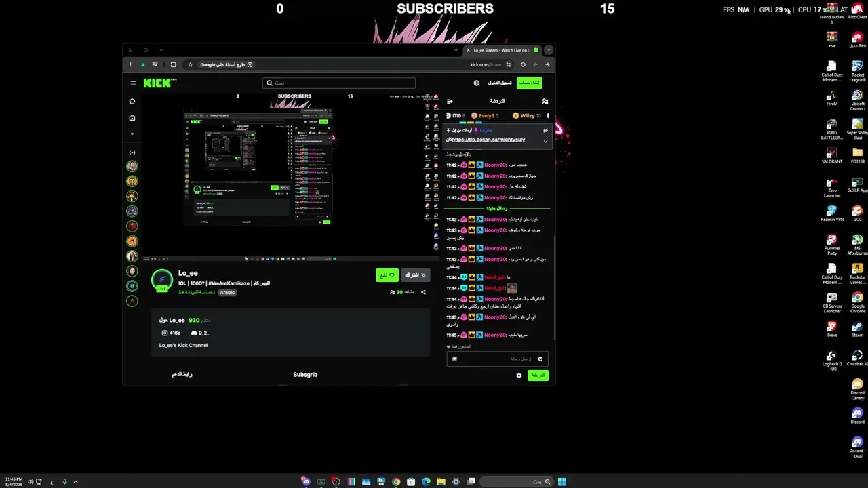868x488 pixels.
Task: Open the tab search dropdown in browser
Action: coord(549,50)
